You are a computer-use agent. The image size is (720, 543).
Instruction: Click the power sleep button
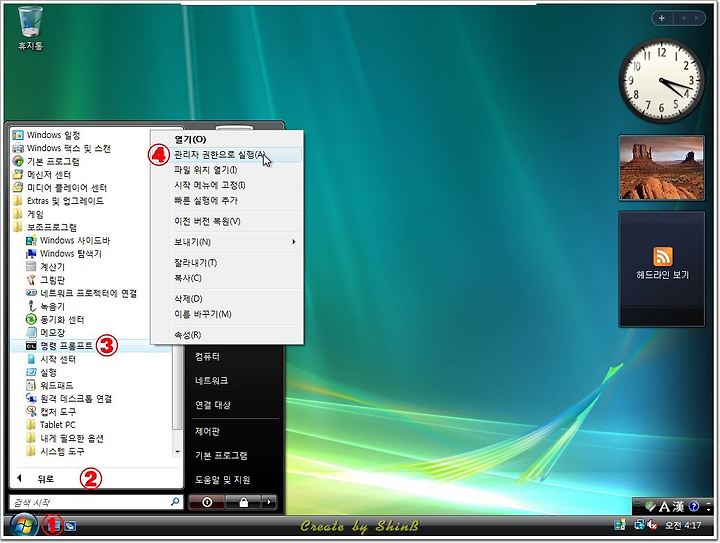click(207, 502)
